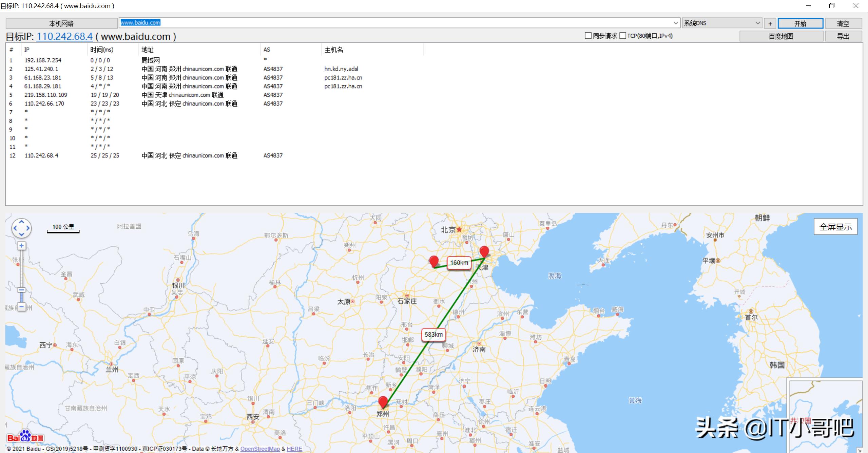Click the + button beside the DNS selector

[x=770, y=23]
